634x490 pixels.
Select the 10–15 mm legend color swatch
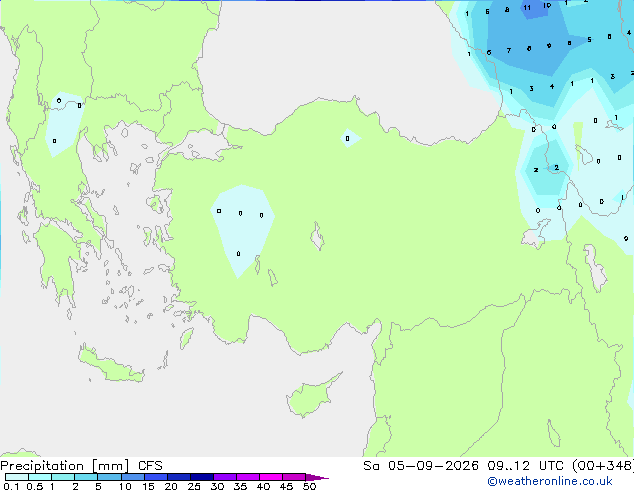[132, 477]
